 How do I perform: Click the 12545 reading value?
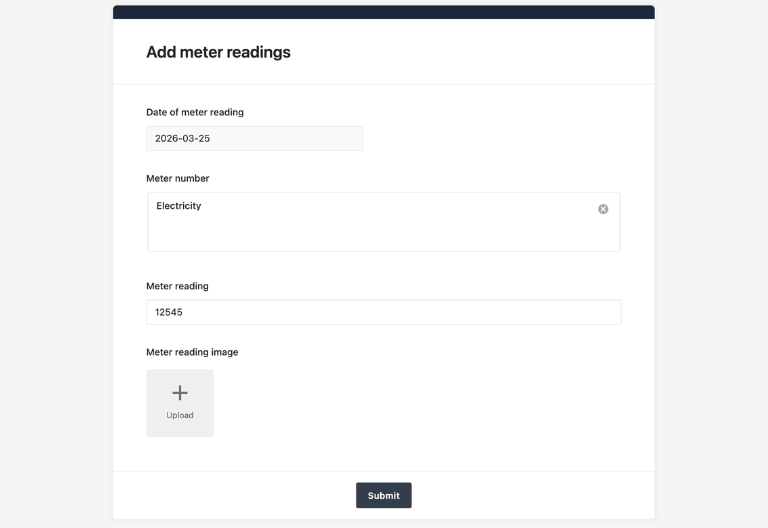(169, 312)
